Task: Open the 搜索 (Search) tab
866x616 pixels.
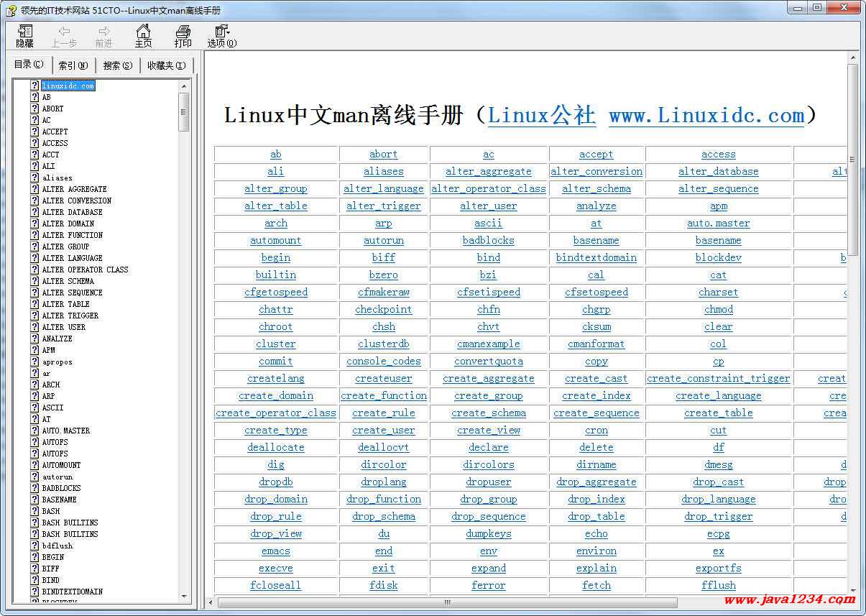Action: [x=118, y=65]
